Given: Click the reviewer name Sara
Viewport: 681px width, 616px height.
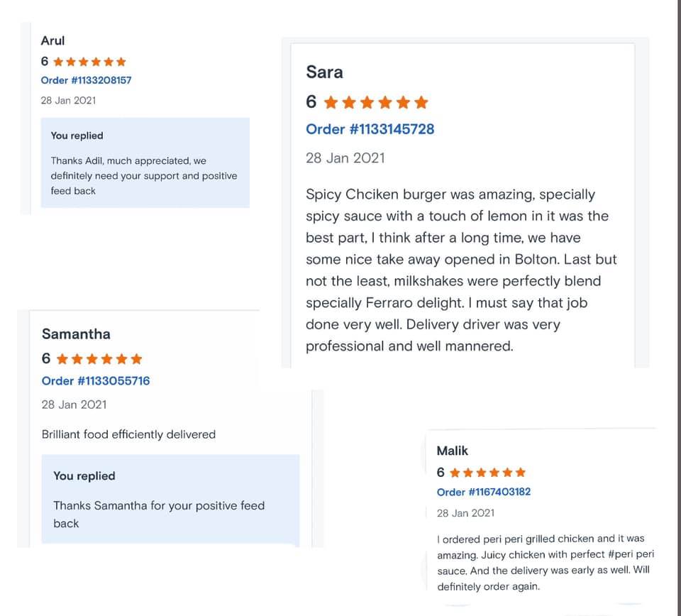Looking at the screenshot, I should [x=324, y=72].
